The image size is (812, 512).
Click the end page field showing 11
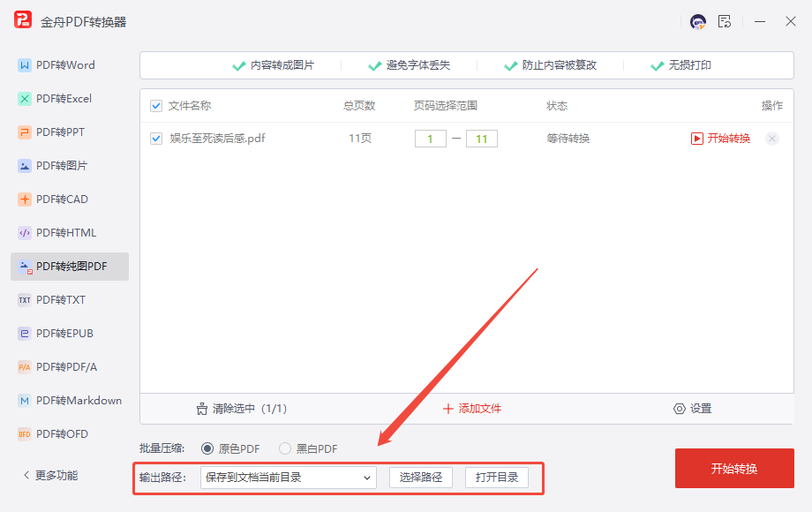(482, 139)
